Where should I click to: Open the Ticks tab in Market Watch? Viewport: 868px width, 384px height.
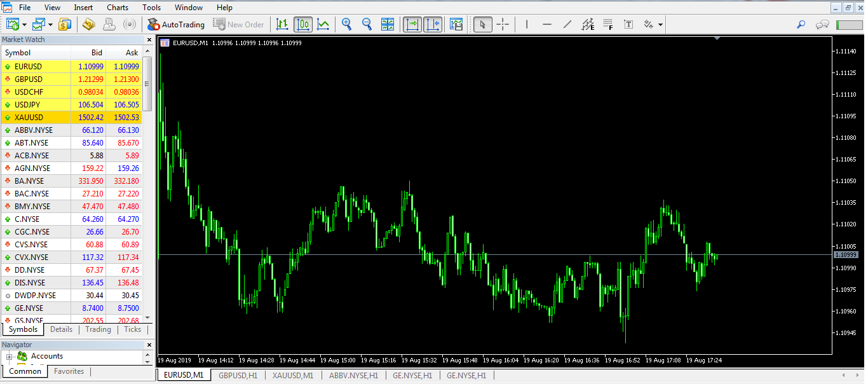[x=133, y=329]
